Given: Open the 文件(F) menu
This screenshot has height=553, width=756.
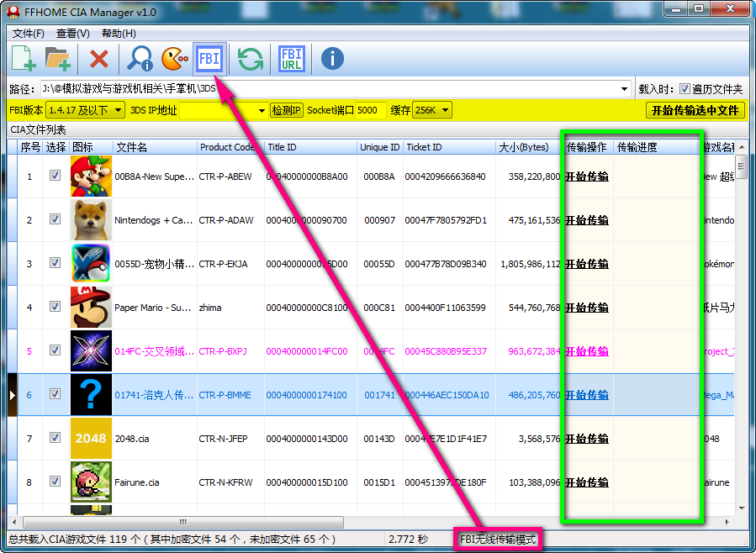Looking at the screenshot, I should point(29,34).
